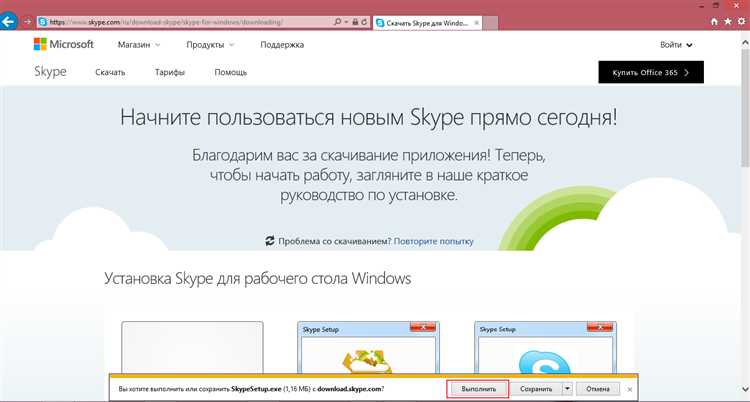Click the Отмена button
The image size is (750, 402).
pos(598,389)
